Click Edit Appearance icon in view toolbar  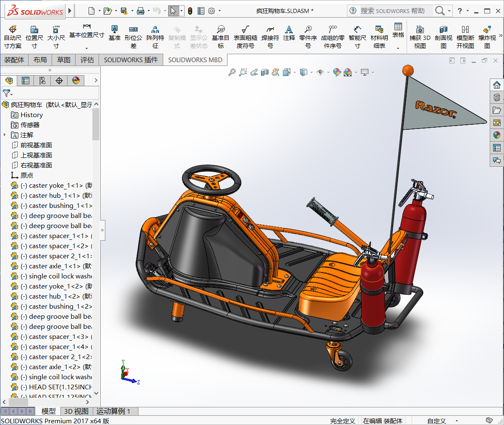click(x=337, y=72)
